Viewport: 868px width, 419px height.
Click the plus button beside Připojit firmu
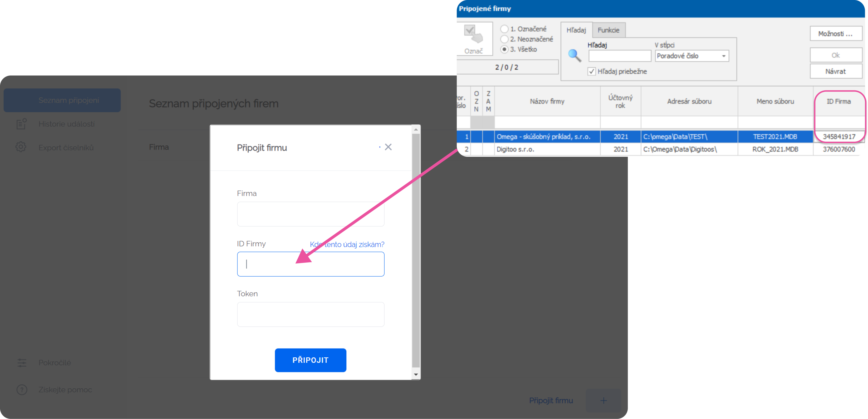pyautogui.click(x=604, y=401)
